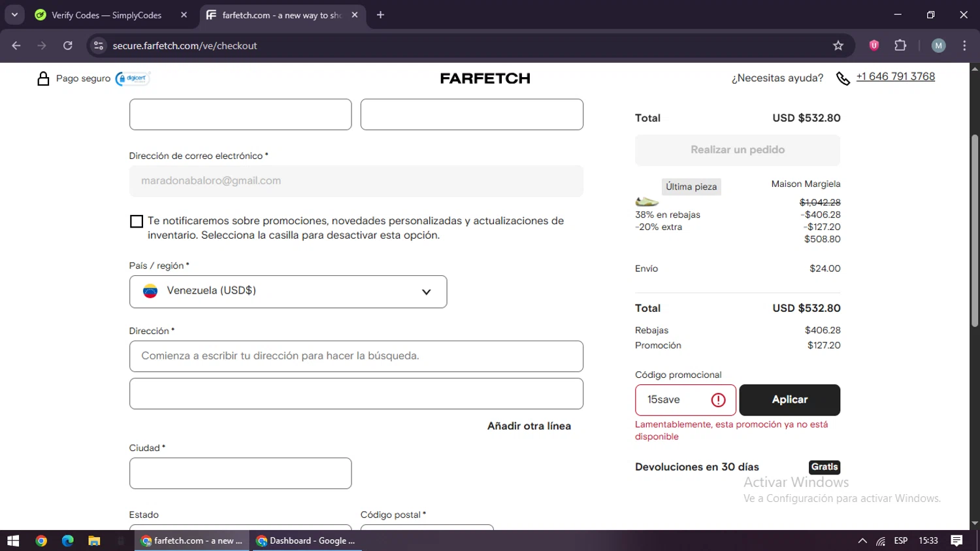Viewport: 980px width, 551px height.
Task: Switch to farfetch.com taskbar window
Action: tap(191, 541)
